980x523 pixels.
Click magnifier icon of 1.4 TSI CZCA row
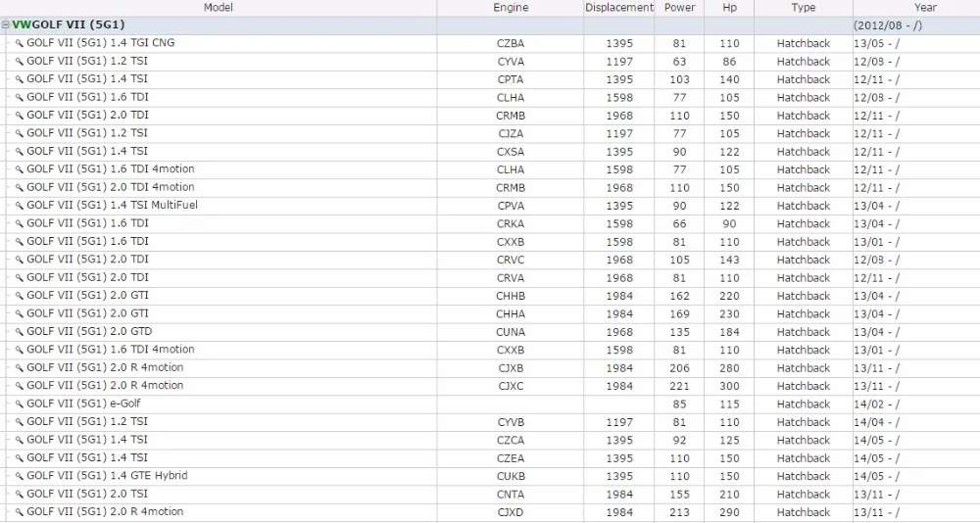[20, 440]
